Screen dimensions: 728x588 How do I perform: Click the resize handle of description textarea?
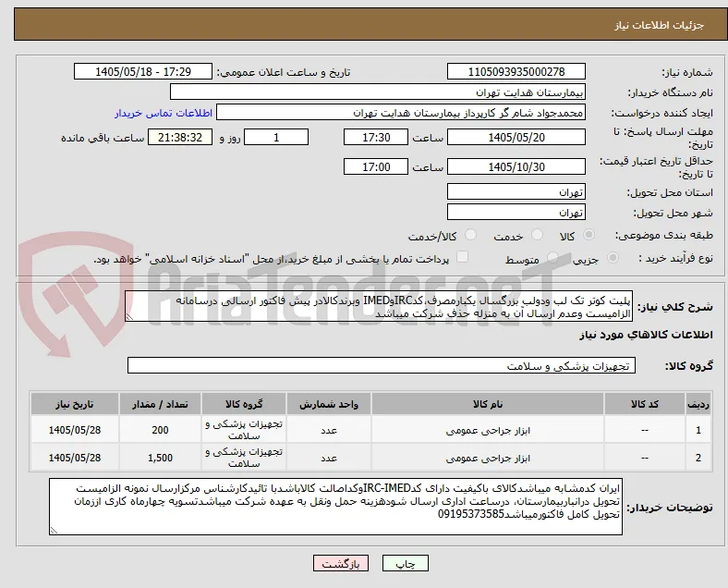click(129, 317)
